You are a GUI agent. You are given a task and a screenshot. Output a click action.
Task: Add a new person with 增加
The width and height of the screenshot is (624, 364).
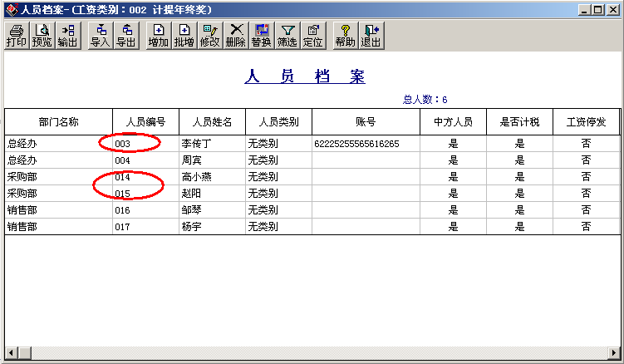pyautogui.click(x=159, y=36)
